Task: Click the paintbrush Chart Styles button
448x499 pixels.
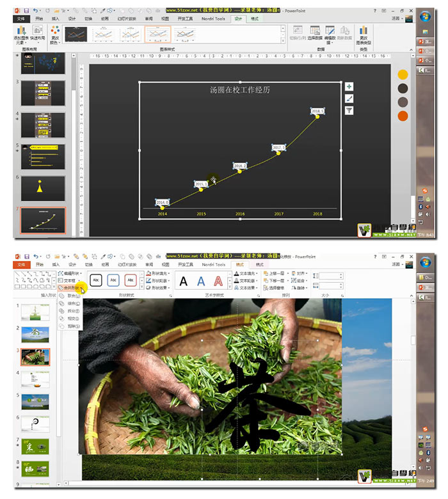Action: coord(349,99)
